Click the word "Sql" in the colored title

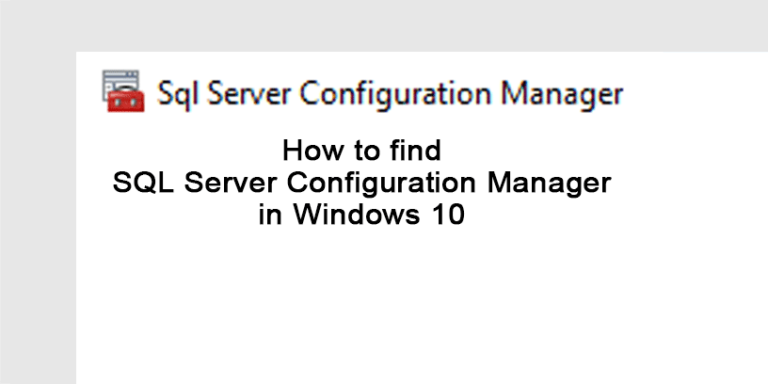178,94
